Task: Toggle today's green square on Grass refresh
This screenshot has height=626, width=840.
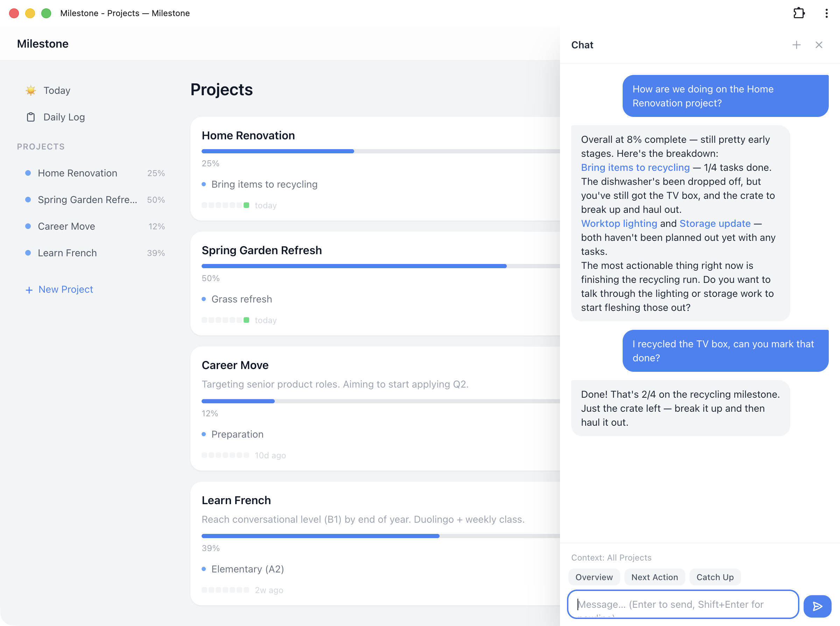Action: point(247,320)
